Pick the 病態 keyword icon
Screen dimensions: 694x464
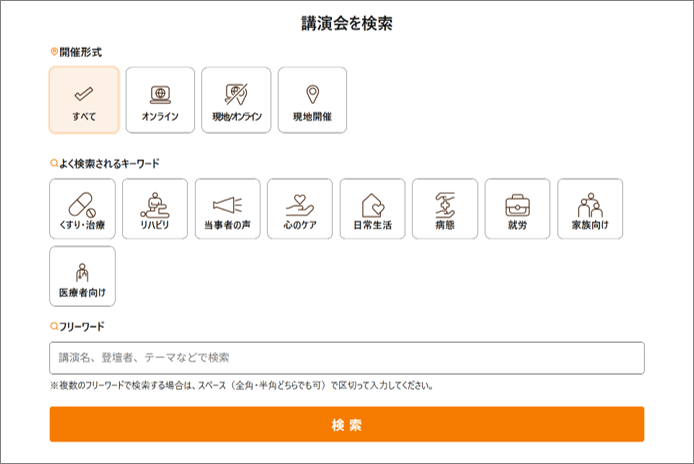pos(445,205)
